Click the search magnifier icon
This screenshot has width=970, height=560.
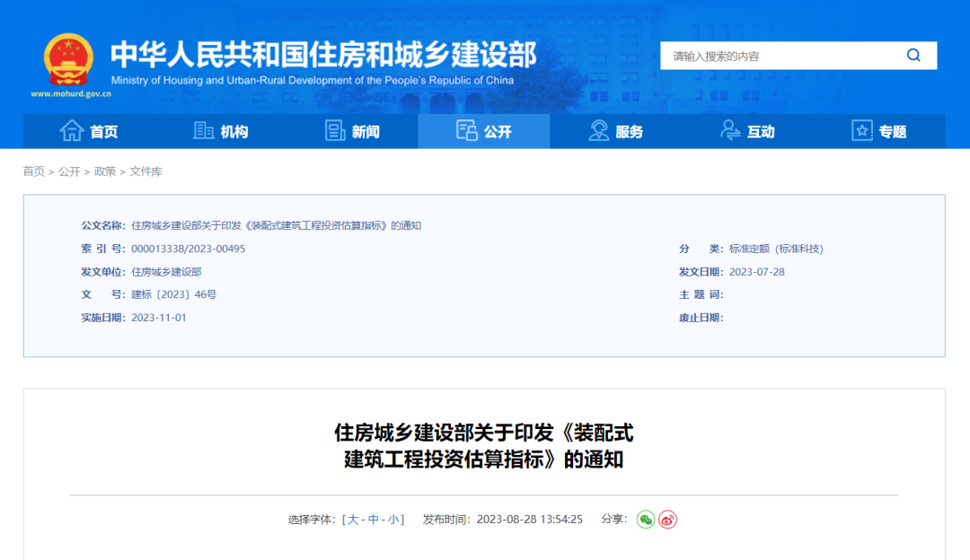914,55
